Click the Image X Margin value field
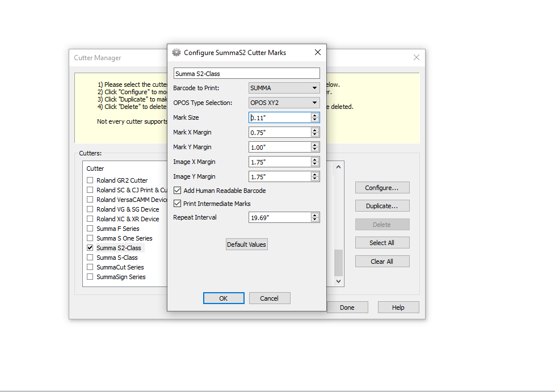Viewport: 555px width, 392px height. point(280,162)
